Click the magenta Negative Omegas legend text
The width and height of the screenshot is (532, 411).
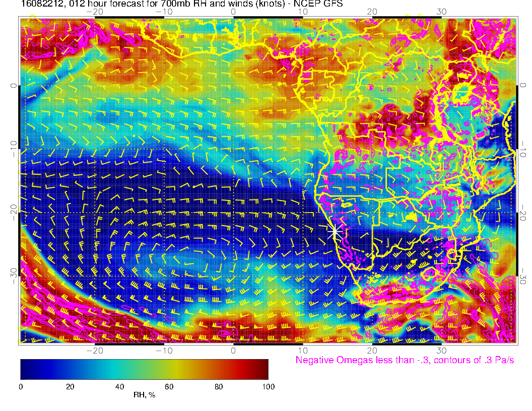(405, 360)
